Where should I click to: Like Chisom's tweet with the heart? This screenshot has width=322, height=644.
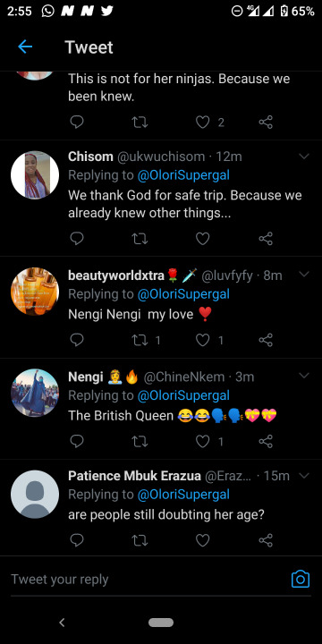[202, 239]
